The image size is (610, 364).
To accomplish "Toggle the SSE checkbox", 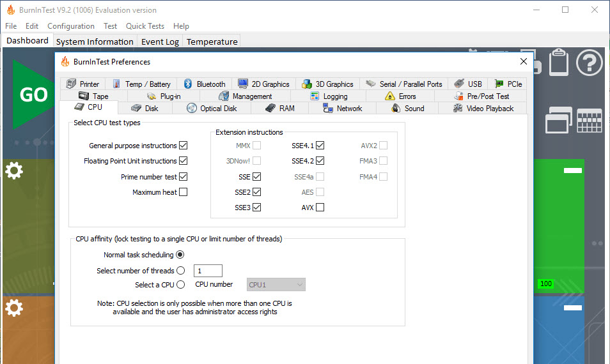I will click(x=257, y=176).
